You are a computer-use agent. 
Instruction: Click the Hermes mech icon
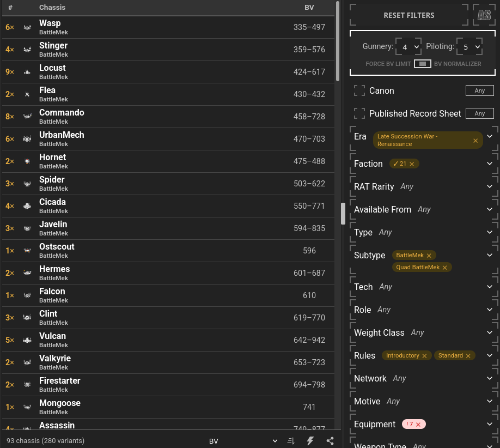27,273
